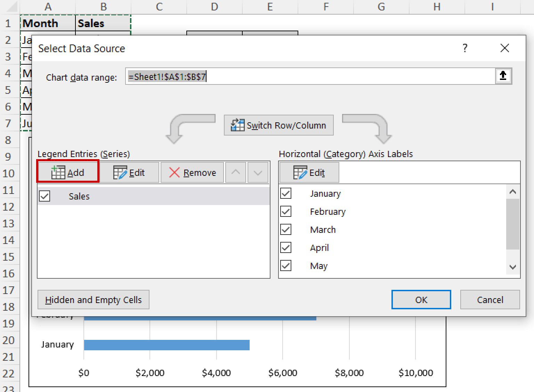The image size is (534, 392).
Task: Open dialog help with the question mark
Action: (x=465, y=48)
